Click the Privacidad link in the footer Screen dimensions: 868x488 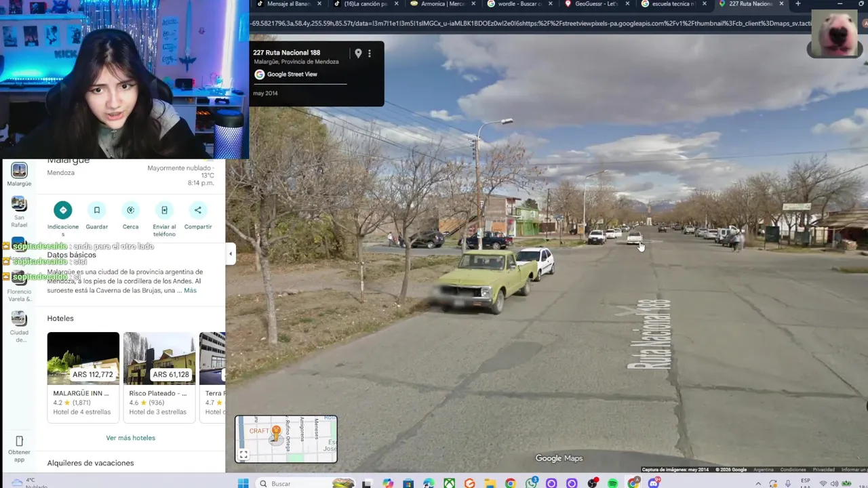823,470
